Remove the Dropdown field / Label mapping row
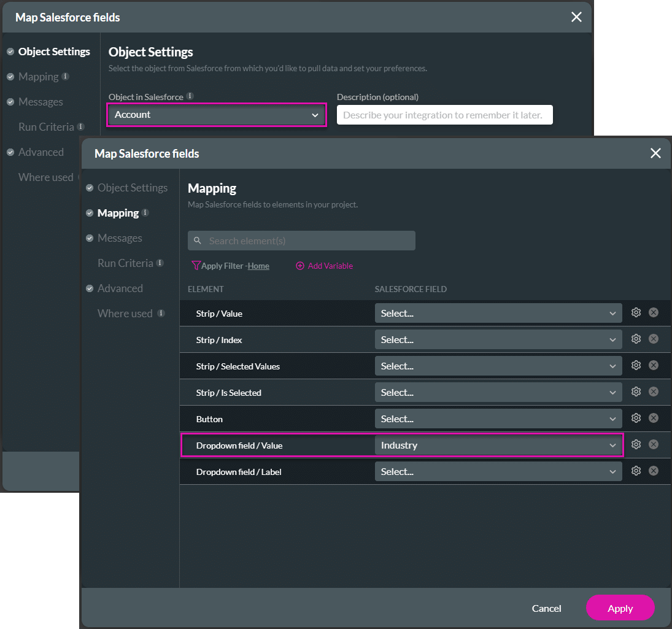Screen dimensions: 672x629 (x=654, y=471)
